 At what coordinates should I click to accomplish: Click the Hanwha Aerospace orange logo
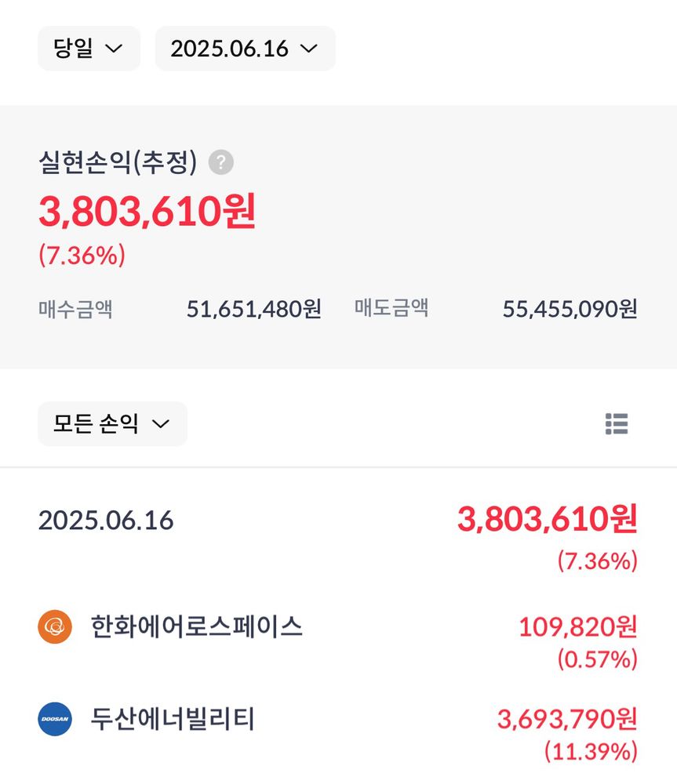point(55,626)
